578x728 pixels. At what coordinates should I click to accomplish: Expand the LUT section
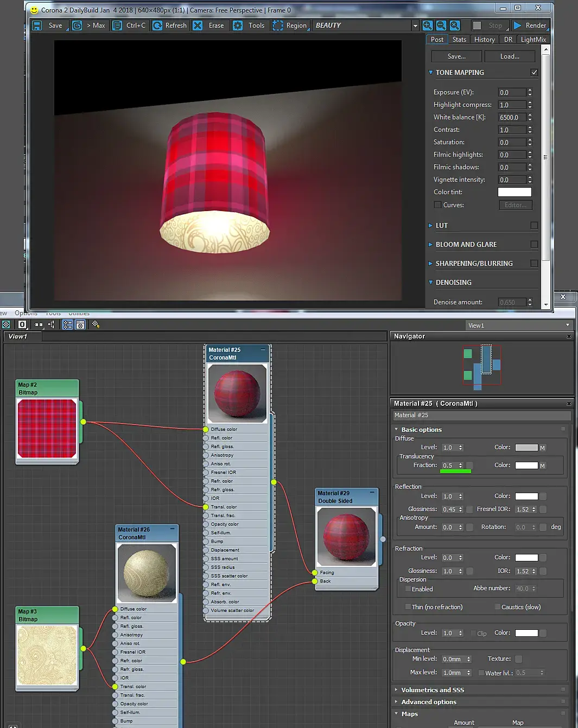431,225
